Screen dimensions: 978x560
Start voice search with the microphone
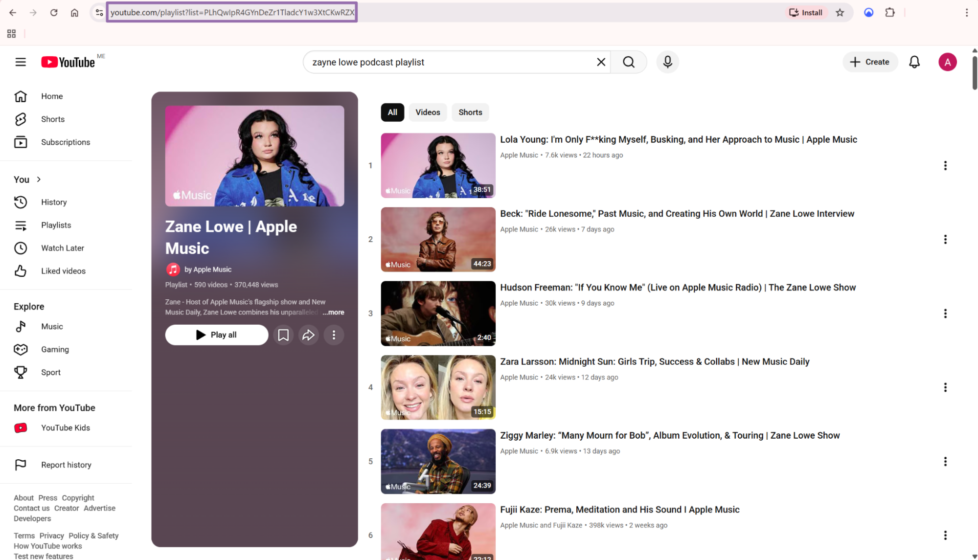[x=667, y=62]
